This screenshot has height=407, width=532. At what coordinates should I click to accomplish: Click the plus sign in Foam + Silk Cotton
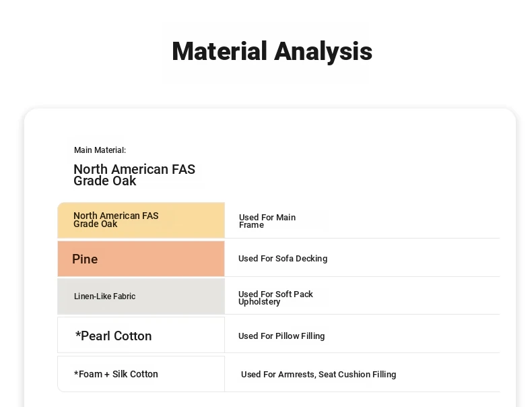click(107, 375)
